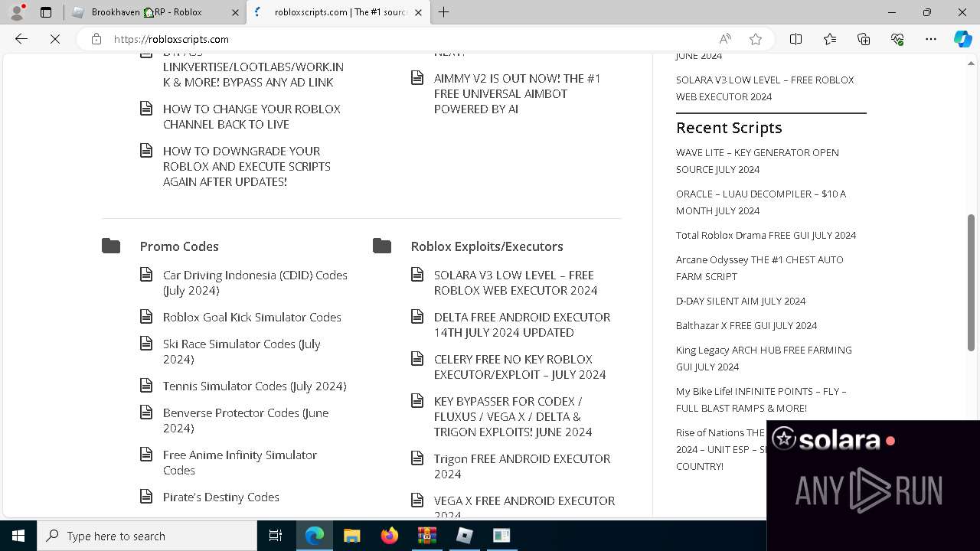Open sidebar SOLARA V3 LOW LEVEL link
This screenshot has width=980, height=551.
tap(765, 88)
